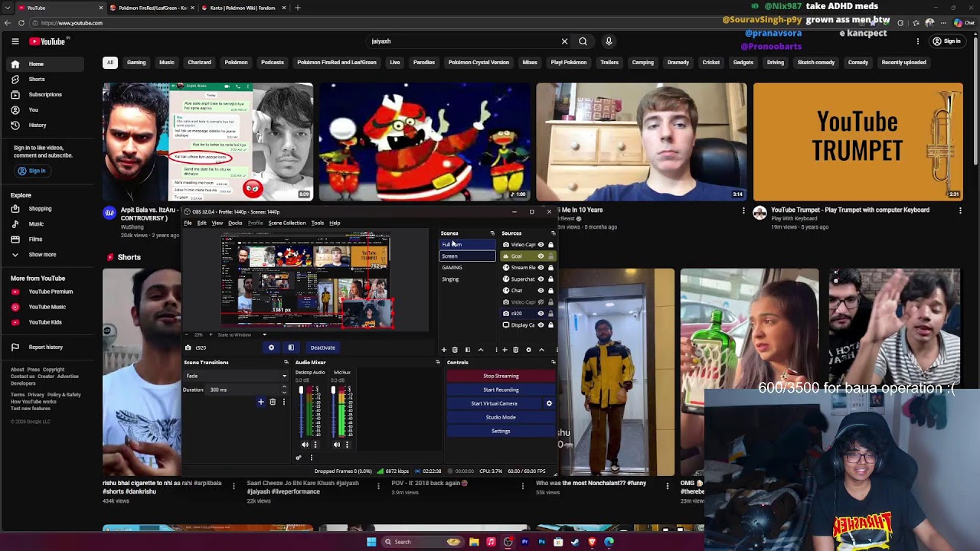Screen dimensions: 980x551
Task: Select the Singing scene
Action: tap(467, 279)
